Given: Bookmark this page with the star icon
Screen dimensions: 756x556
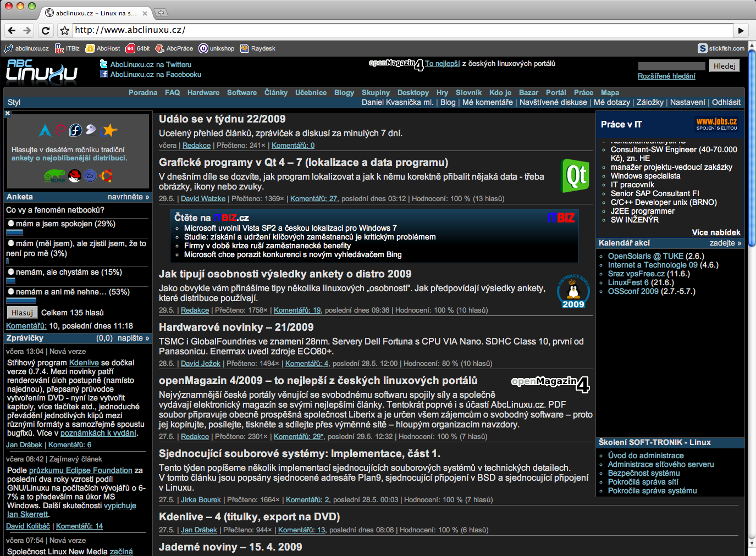Looking at the screenshot, I should 64,31.
